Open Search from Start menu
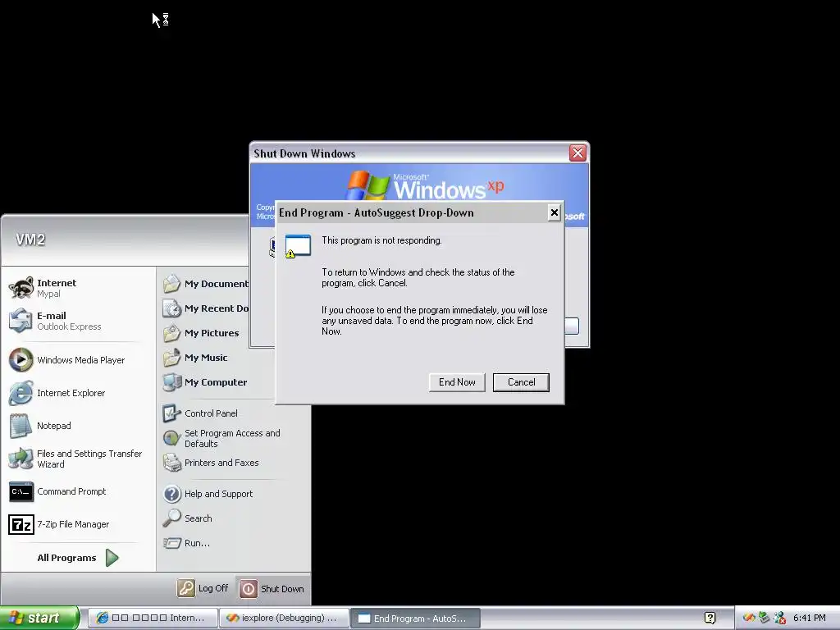 coord(234,518)
